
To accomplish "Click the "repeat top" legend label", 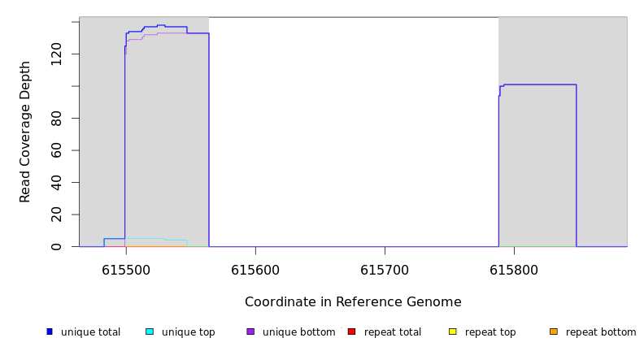I will pyautogui.click(x=490, y=332).
